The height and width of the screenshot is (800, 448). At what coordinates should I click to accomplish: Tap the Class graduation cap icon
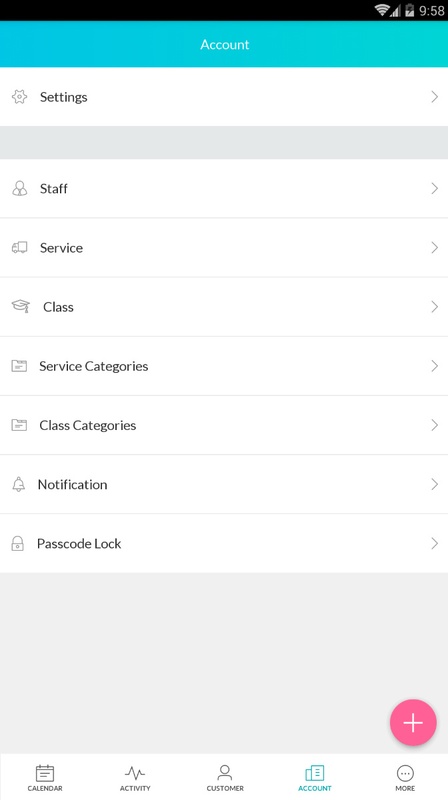20,306
